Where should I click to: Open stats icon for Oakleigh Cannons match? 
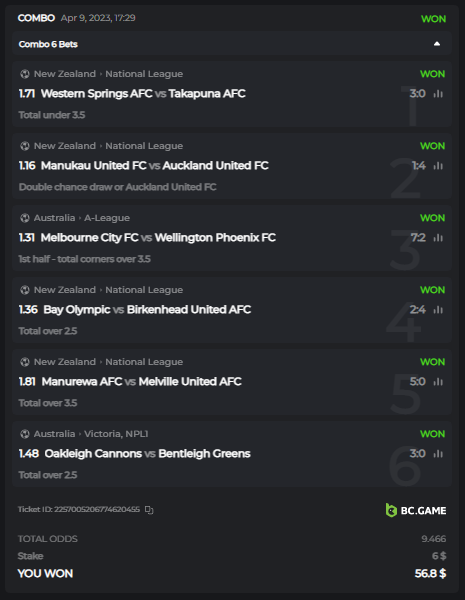point(438,453)
